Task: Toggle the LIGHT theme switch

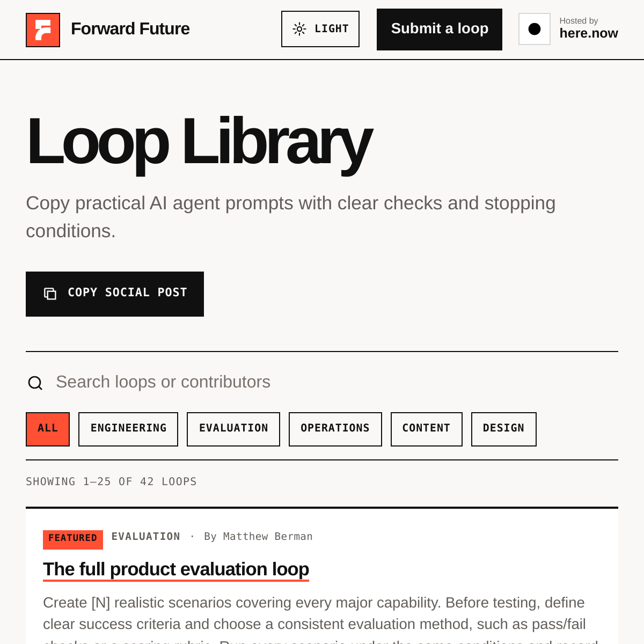Action: [x=320, y=29]
